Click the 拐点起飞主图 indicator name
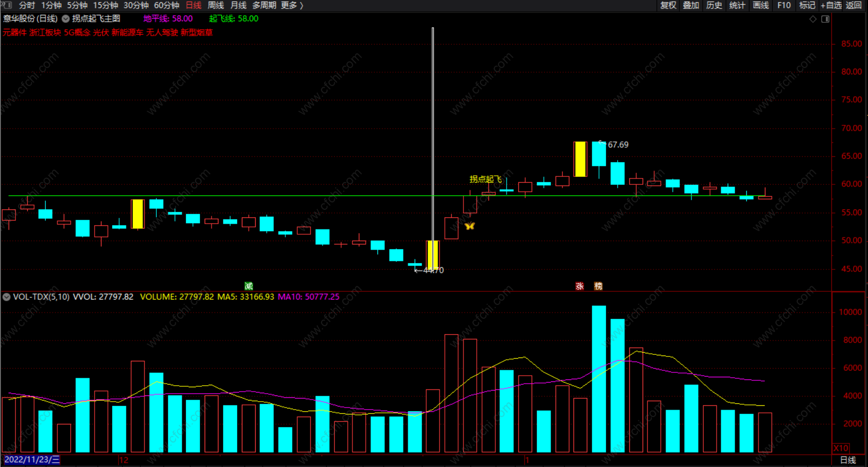868x467 pixels. [x=96, y=19]
